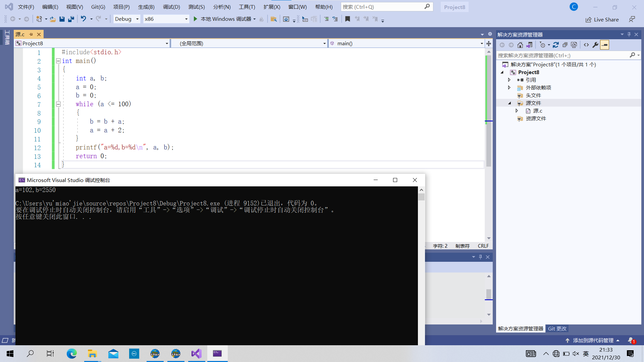Screen dimensions: 644x362
Task: Collapse the while loop code block
Action: [58, 104]
